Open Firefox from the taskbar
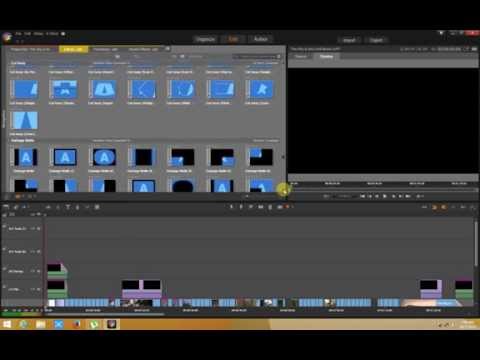 click(x=76, y=324)
